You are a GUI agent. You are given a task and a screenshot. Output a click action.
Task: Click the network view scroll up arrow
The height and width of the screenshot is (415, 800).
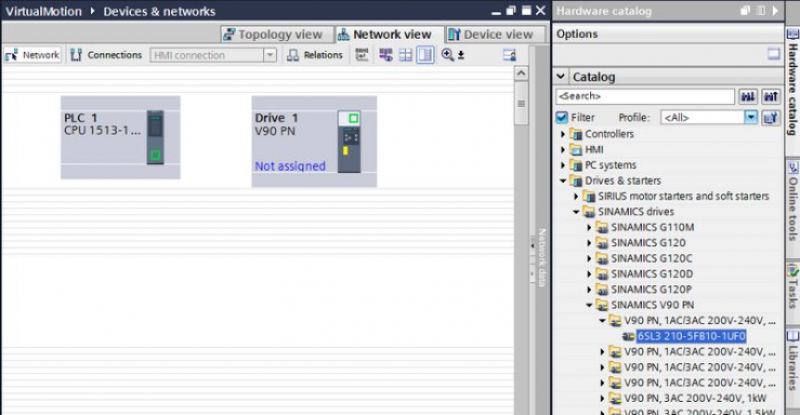click(x=521, y=73)
